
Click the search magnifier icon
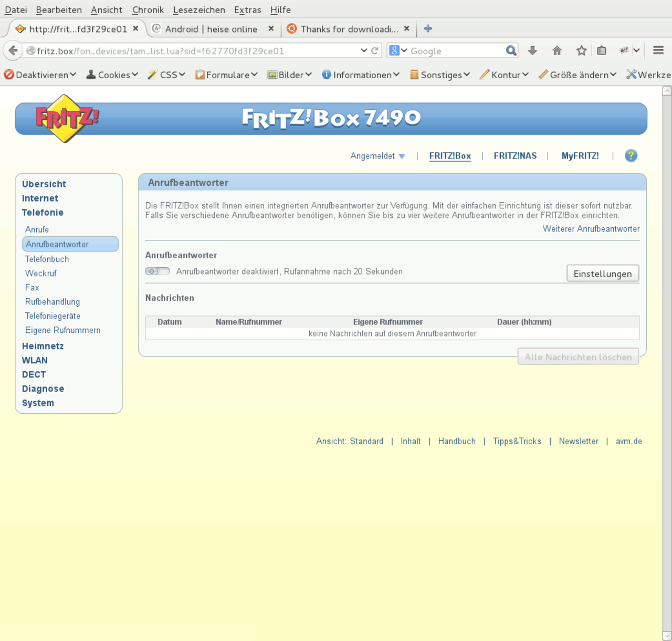[511, 50]
